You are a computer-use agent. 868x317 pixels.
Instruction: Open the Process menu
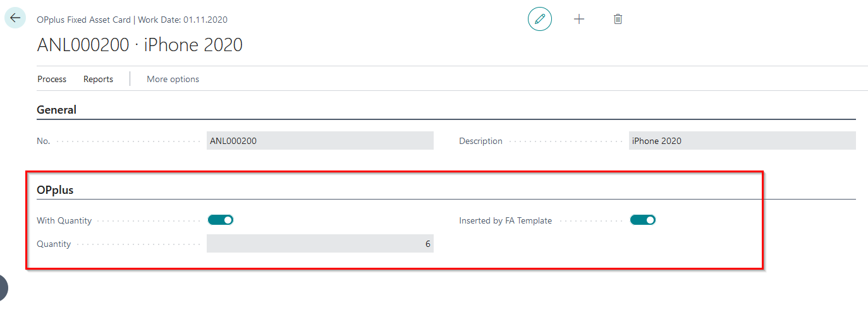click(52, 79)
